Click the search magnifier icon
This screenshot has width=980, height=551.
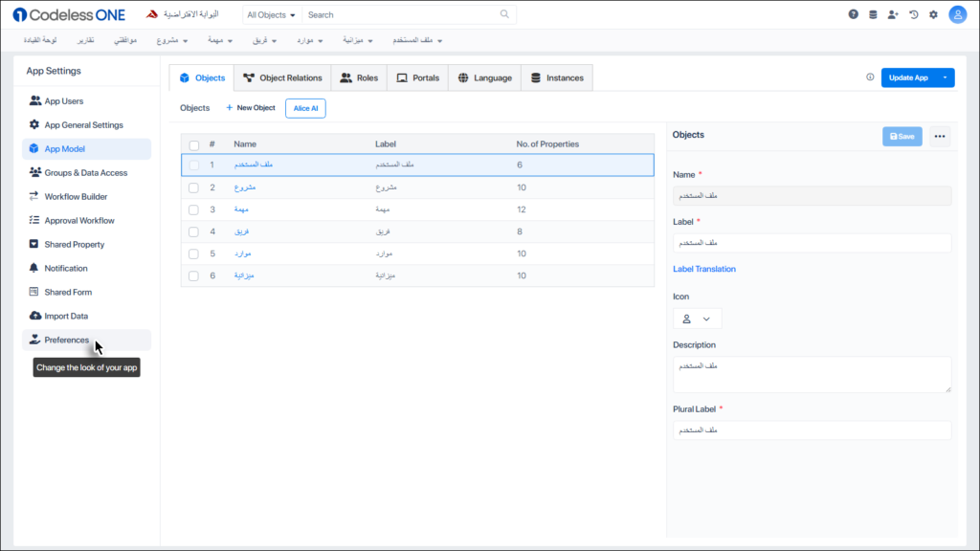(504, 14)
